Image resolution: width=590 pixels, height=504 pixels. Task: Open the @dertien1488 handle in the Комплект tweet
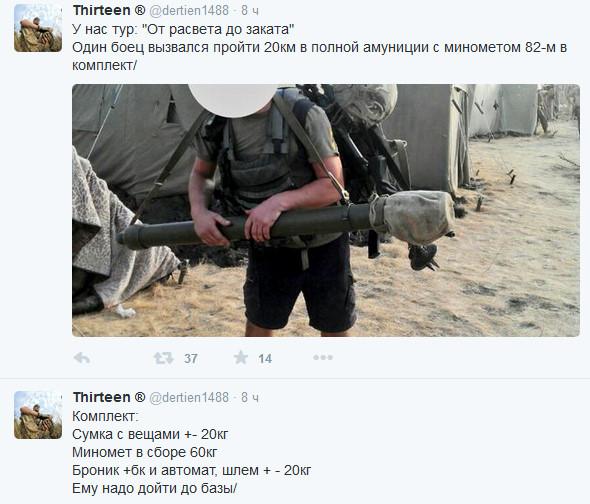point(189,397)
